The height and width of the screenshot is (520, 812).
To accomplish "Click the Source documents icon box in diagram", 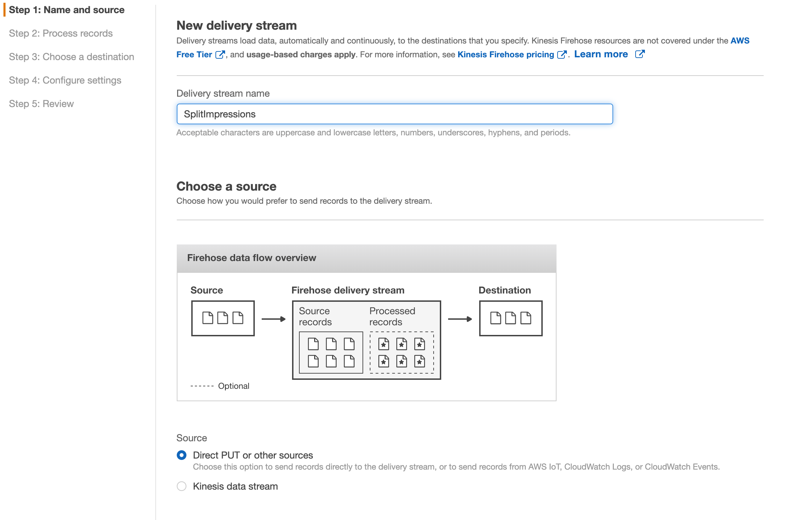I will click(x=223, y=318).
